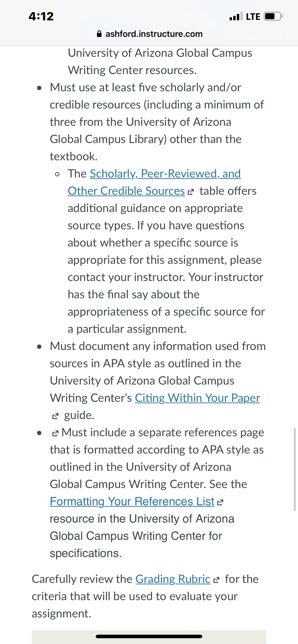Click the Other Credible Sources link text
298x644 pixels.
pos(126,191)
